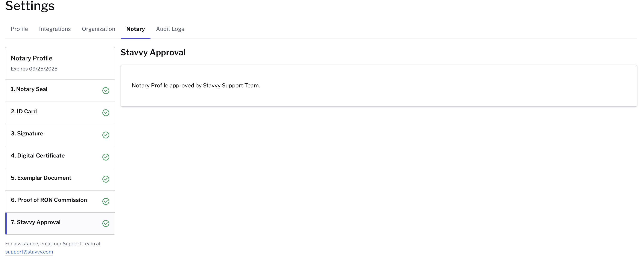Click the Settings page title
This screenshot has width=644, height=264.
(30, 6)
